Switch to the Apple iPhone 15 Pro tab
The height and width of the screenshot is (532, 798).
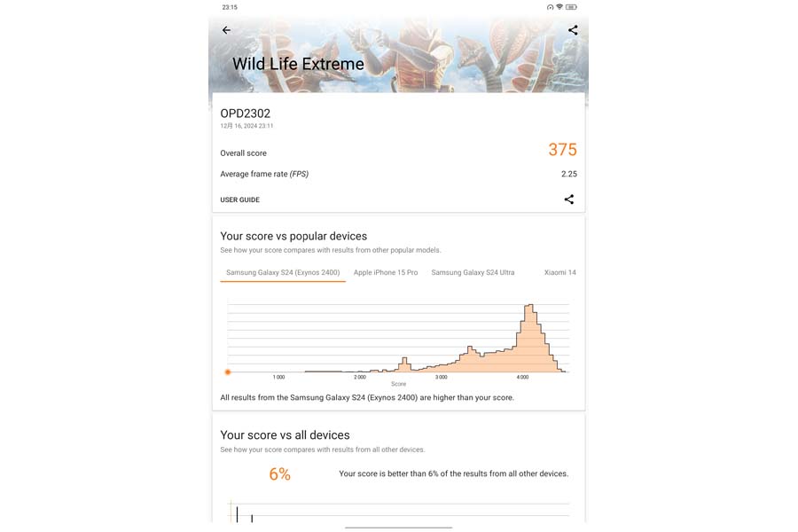(x=386, y=272)
